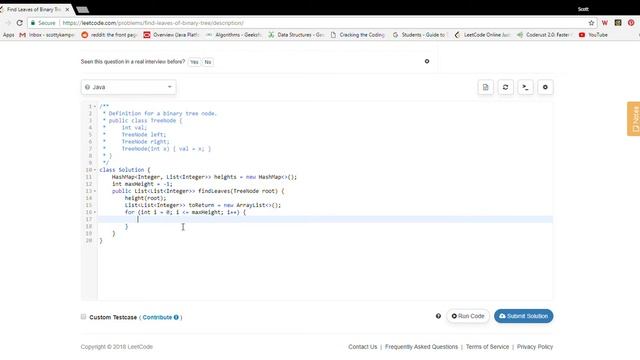This screenshot has width=640, height=360.
Task: Open the Apps bookmark shortcut
Action: (x=8, y=35)
